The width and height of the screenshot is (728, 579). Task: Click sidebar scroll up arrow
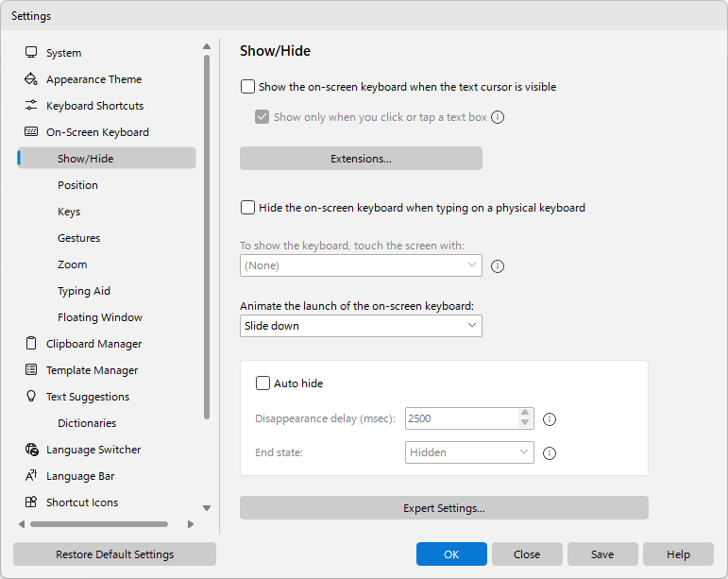[207, 46]
